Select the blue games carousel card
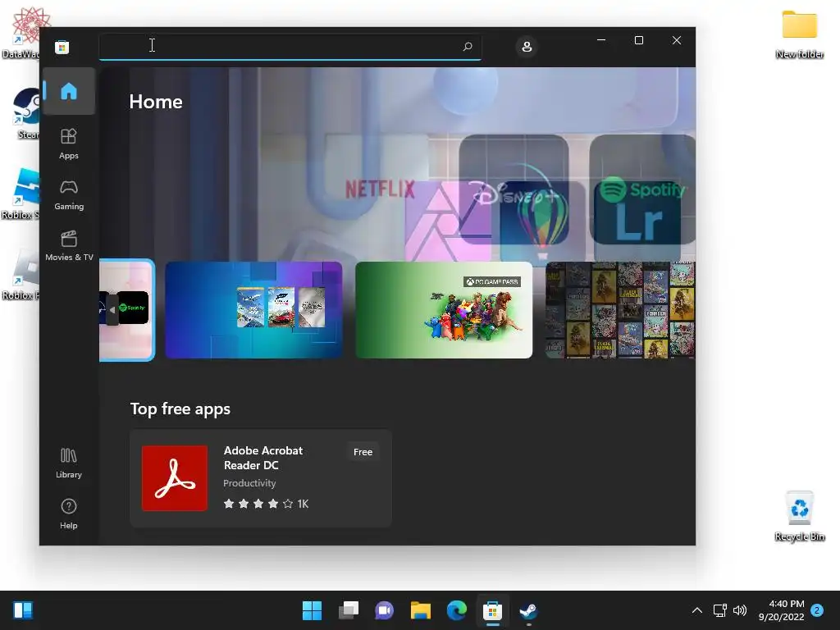This screenshot has height=630, width=840. click(x=253, y=309)
